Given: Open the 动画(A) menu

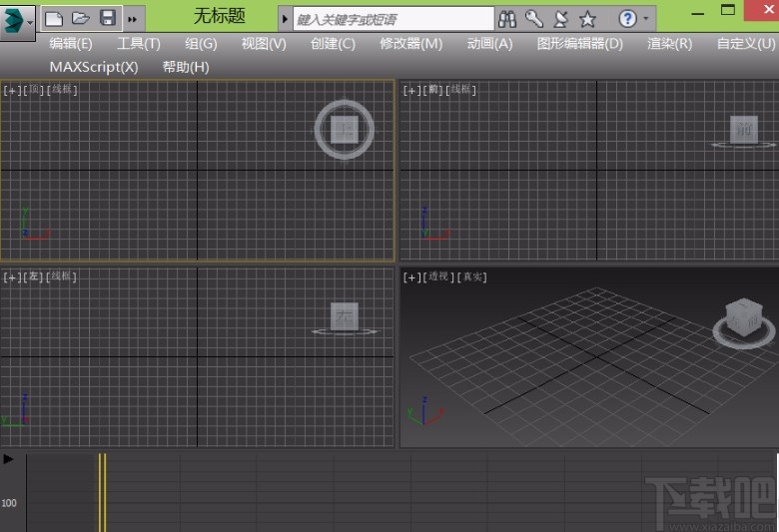Looking at the screenshot, I should point(489,44).
